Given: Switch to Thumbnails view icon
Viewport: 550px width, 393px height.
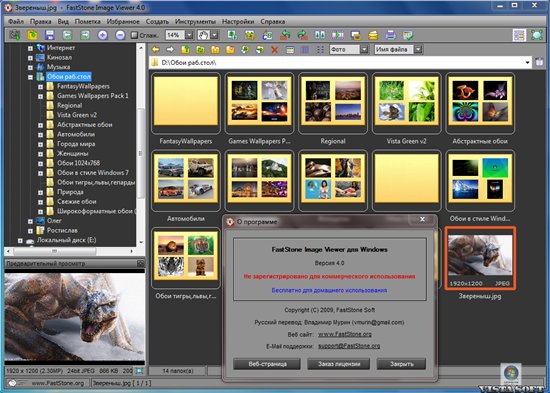Looking at the screenshot, I should point(290,50).
